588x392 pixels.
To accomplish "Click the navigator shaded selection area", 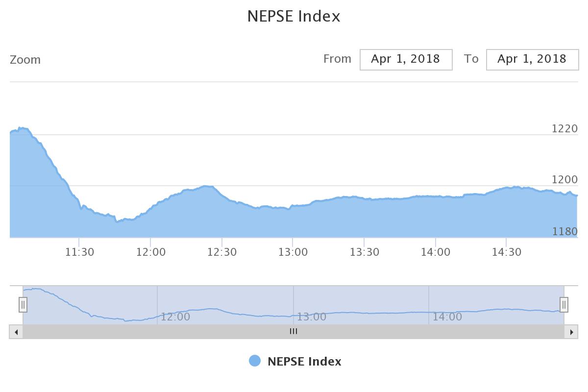I will [x=294, y=305].
